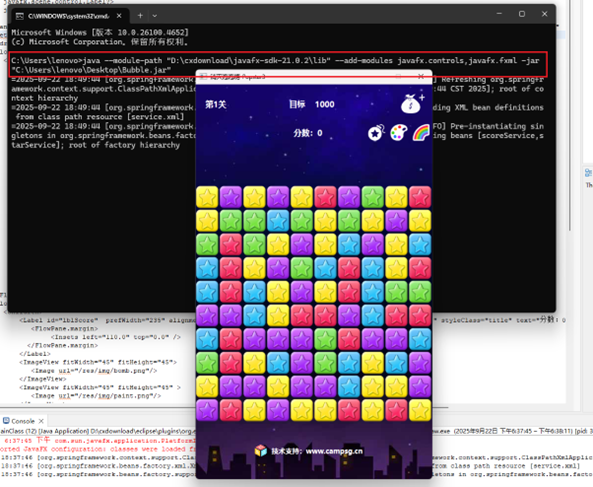Click the 'tarService]; root of factory hierarchy' line
Viewport: 593px width, 487px height.
point(96,145)
